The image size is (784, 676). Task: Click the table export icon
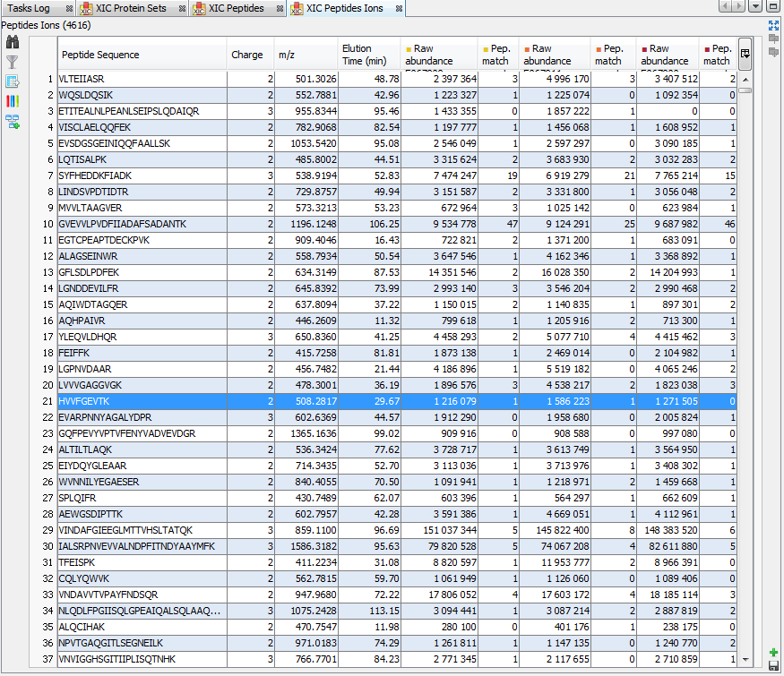(13, 82)
